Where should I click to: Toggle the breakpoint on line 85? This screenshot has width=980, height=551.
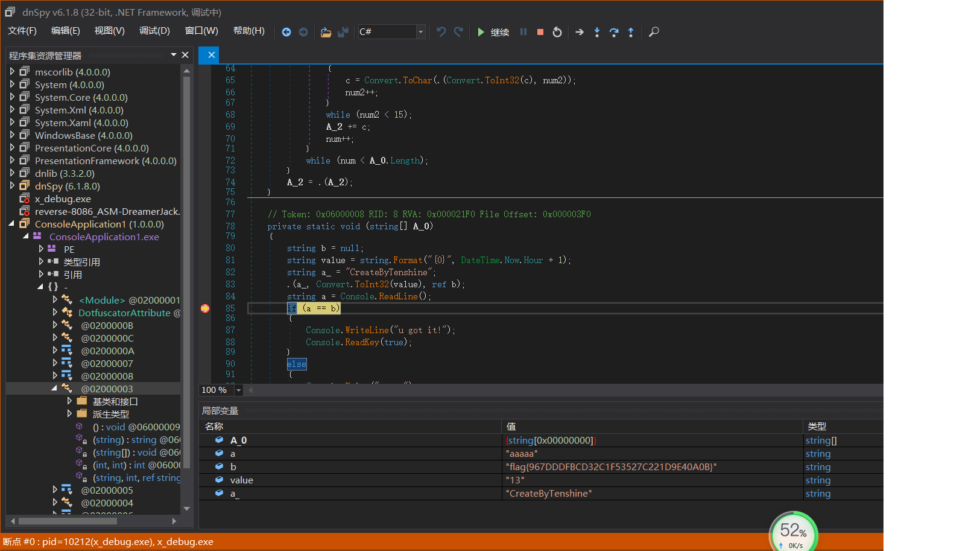(205, 308)
